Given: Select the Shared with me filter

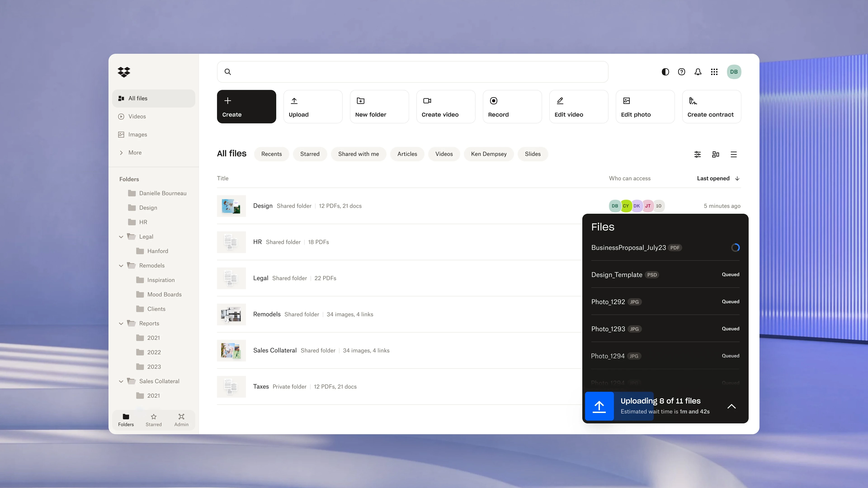Looking at the screenshot, I should 358,154.
